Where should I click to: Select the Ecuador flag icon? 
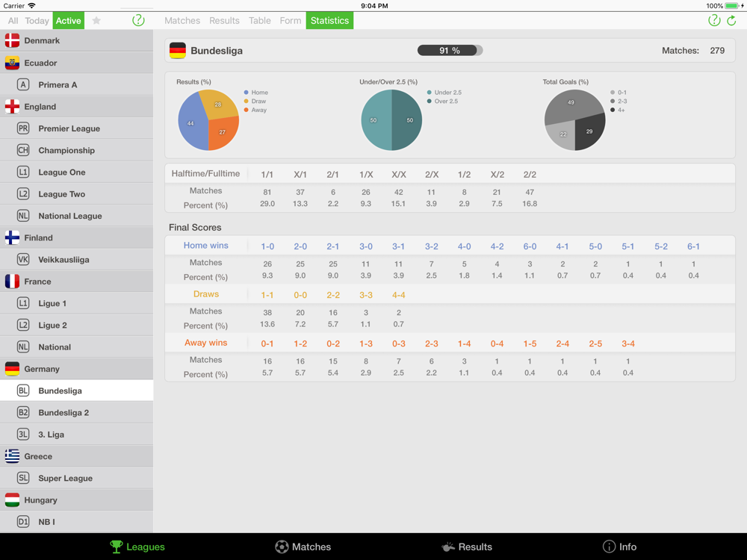click(x=13, y=63)
